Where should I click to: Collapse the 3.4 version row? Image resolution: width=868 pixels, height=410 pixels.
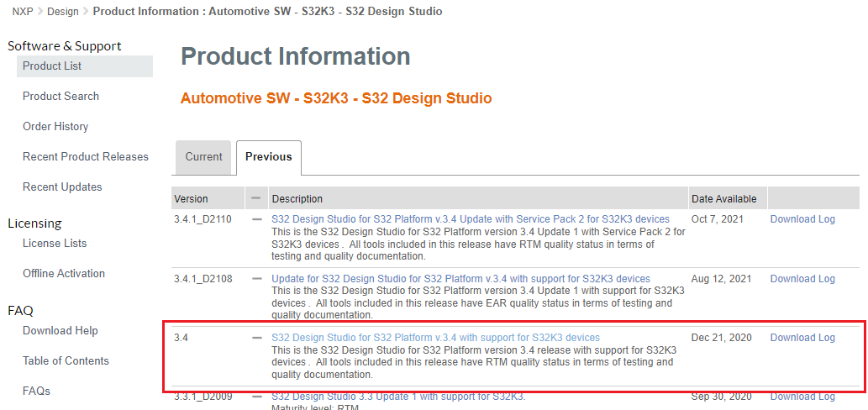click(257, 338)
